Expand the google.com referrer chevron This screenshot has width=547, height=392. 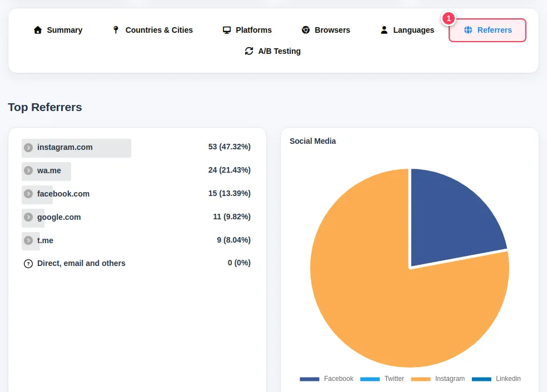pyautogui.click(x=28, y=218)
